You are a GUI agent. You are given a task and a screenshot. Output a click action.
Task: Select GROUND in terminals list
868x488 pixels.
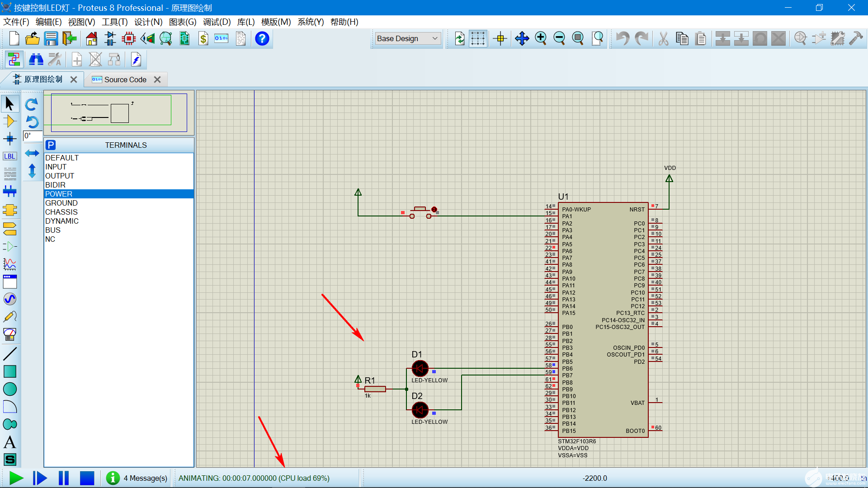pyautogui.click(x=61, y=203)
